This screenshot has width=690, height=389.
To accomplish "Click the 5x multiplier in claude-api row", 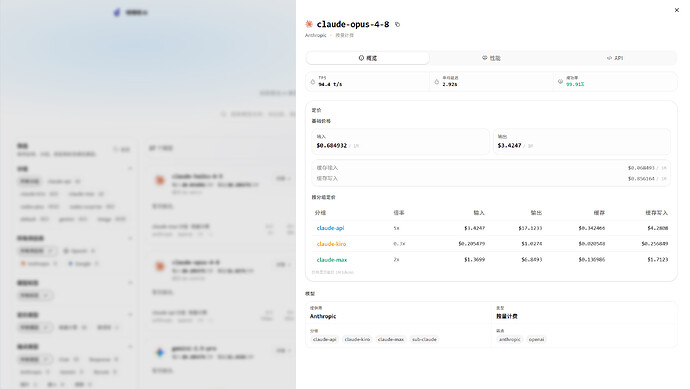I will tap(396, 228).
